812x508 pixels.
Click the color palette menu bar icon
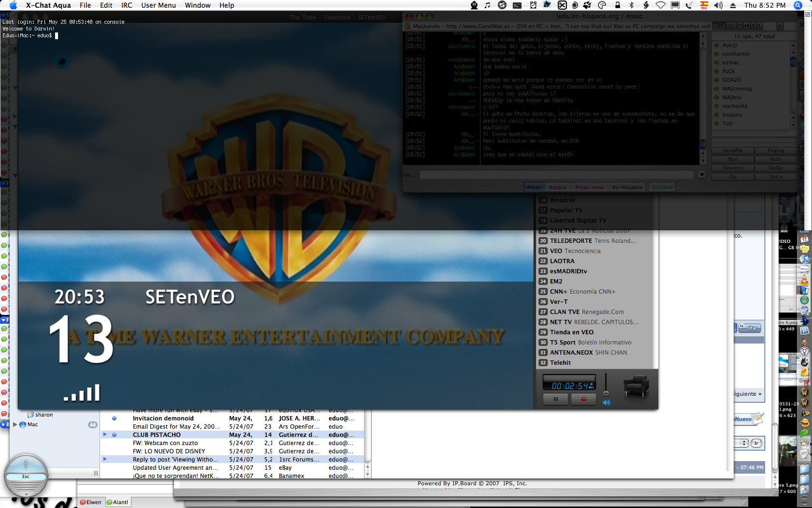click(602, 5)
